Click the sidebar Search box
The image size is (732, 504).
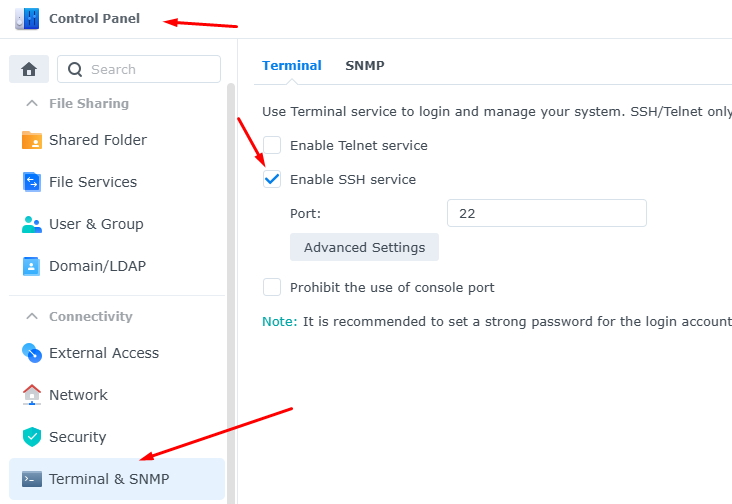(x=139, y=69)
